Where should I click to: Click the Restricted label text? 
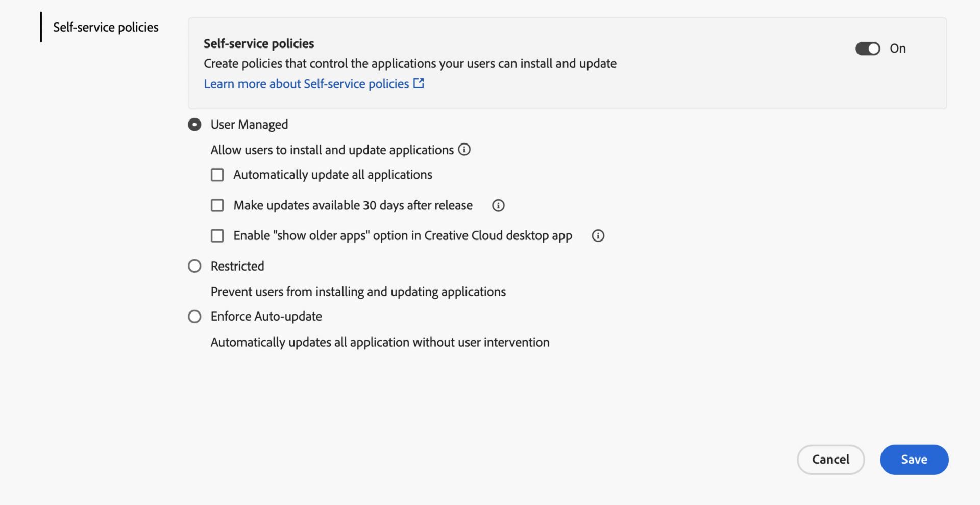point(237,266)
